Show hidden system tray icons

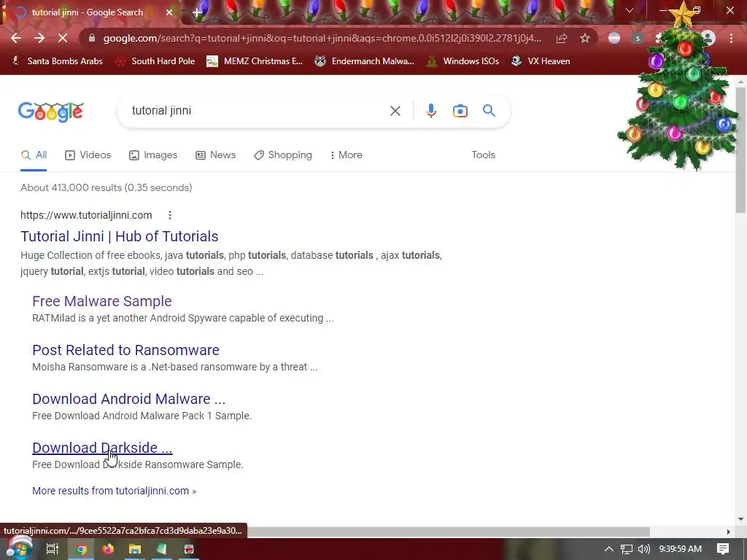(x=608, y=549)
